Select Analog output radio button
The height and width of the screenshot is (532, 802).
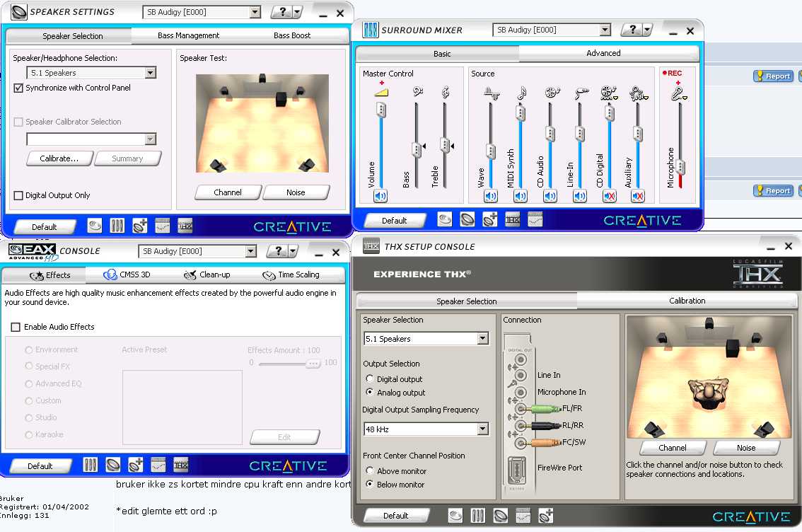pos(369,392)
